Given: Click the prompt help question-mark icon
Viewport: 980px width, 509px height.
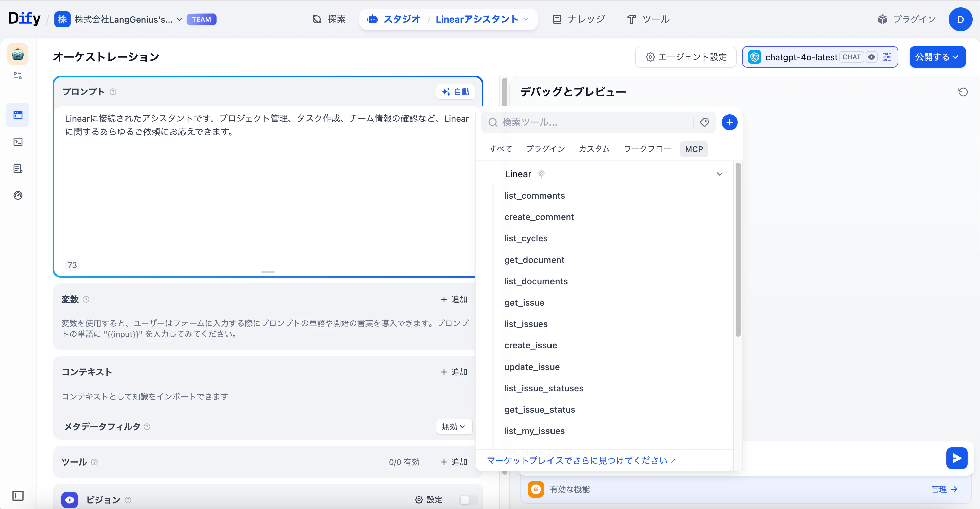Looking at the screenshot, I should tap(113, 92).
